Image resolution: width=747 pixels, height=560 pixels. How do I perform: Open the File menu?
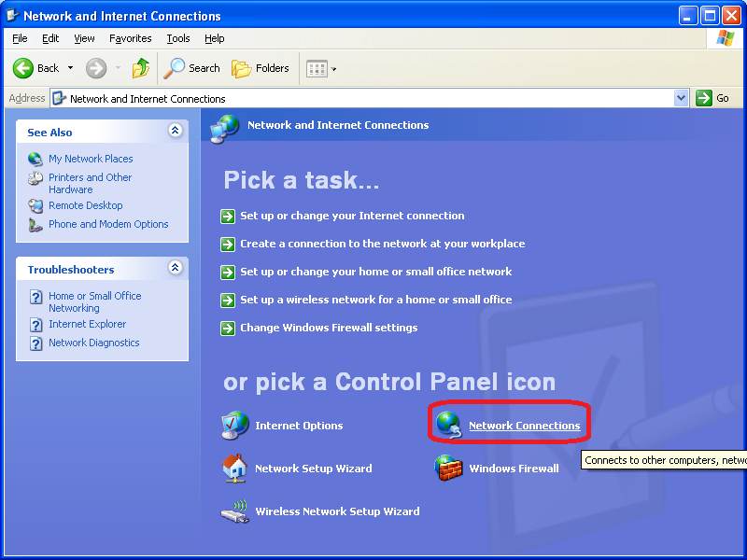pos(20,38)
